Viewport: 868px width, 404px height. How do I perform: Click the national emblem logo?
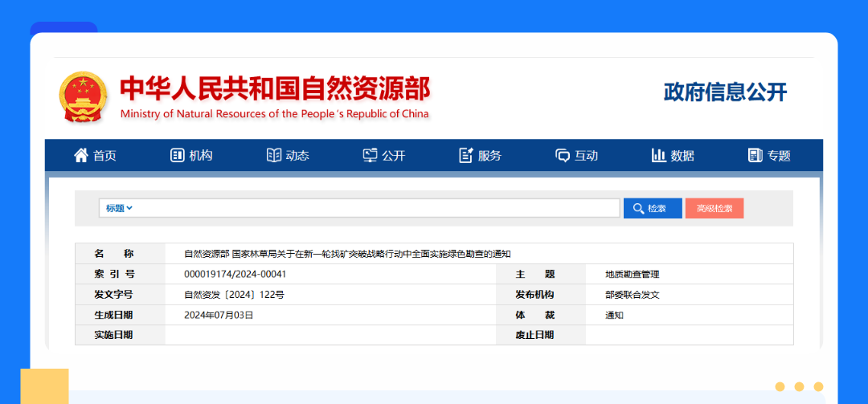(83, 97)
